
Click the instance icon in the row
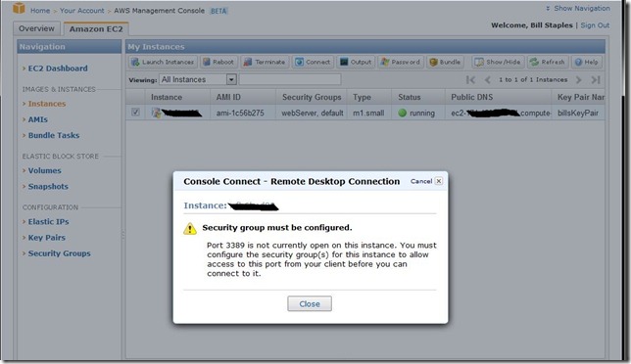pyautogui.click(x=156, y=113)
